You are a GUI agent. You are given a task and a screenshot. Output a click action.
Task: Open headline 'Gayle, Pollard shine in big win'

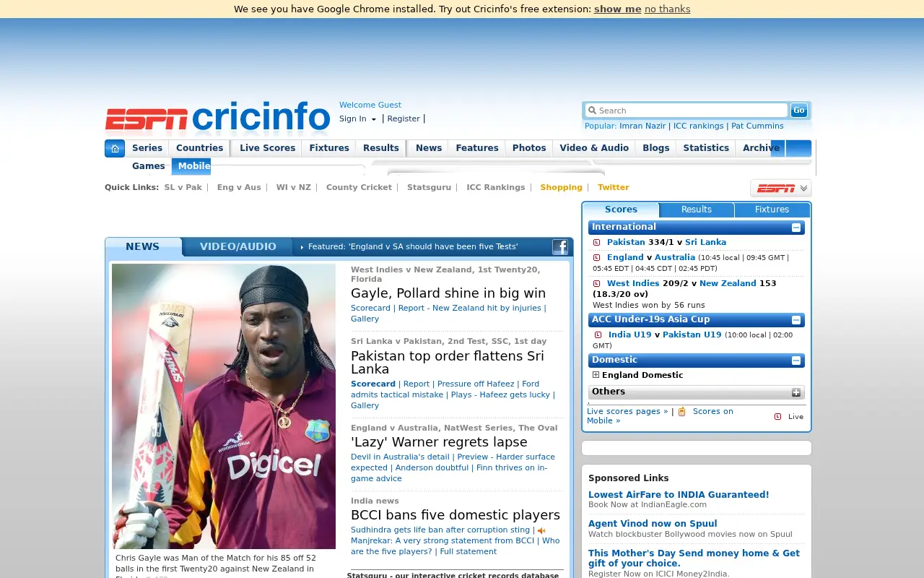(x=448, y=293)
